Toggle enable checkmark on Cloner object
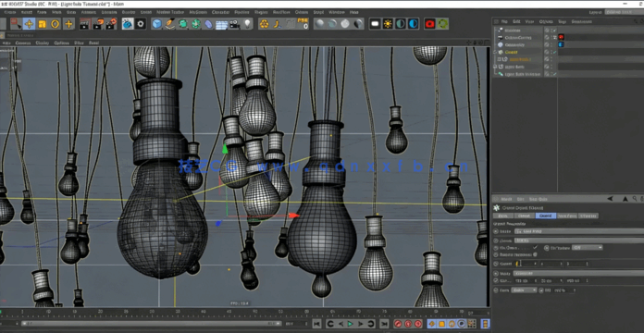This screenshot has width=644, height=333. [554, 52]
